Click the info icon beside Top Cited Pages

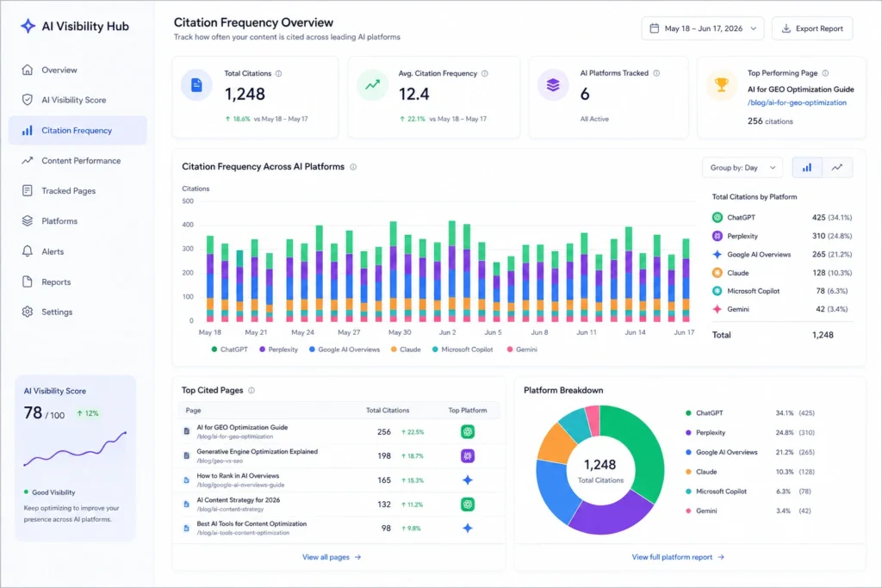click(x=252, y=390)
